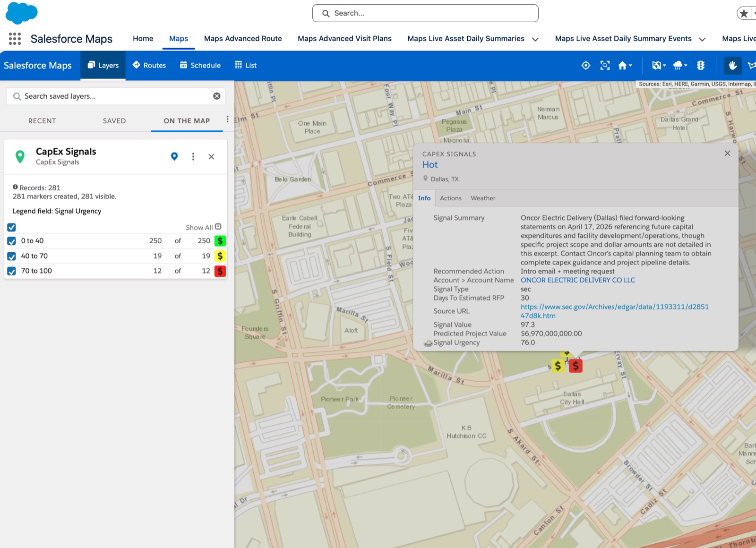Click the search-in-area frame icon
Image resolution: width=756 pixels, height=548 pixels.
pos(605,66)
